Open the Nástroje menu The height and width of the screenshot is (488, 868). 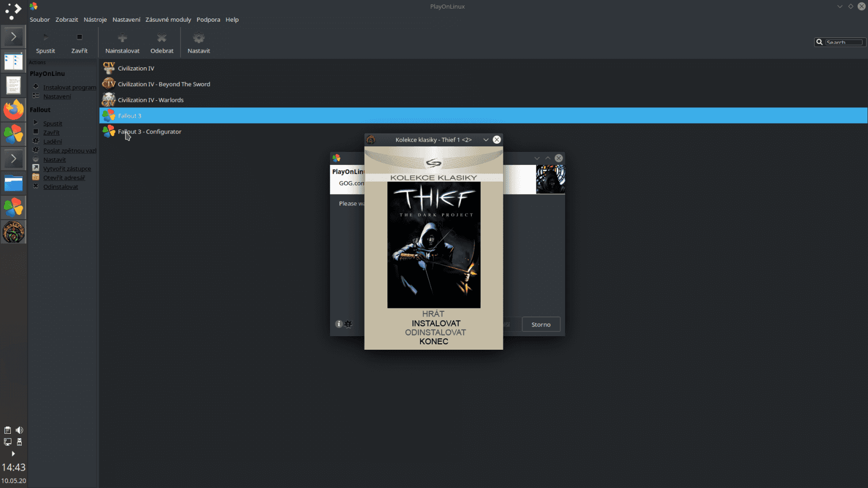(95, 20)
